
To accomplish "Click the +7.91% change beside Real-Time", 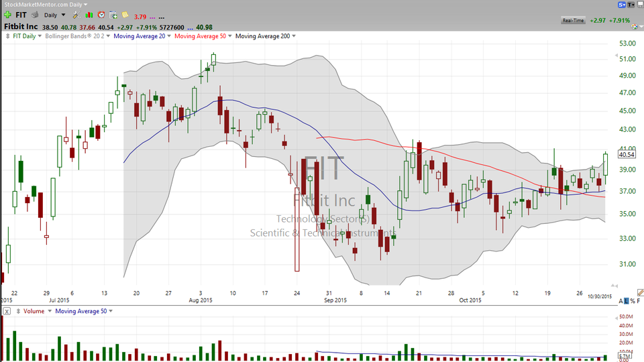I will [x=619, y=20].
